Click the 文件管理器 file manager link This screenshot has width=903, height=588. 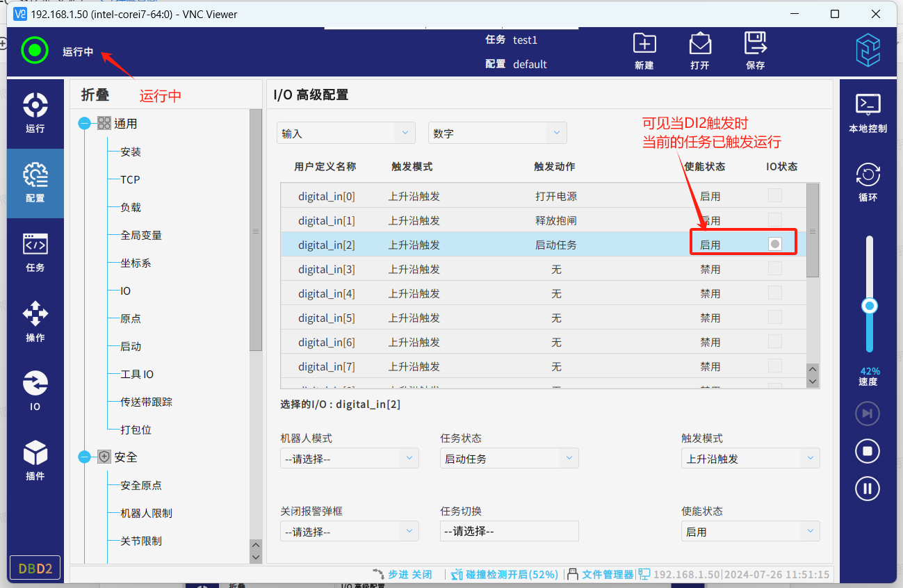click(608, 574)
